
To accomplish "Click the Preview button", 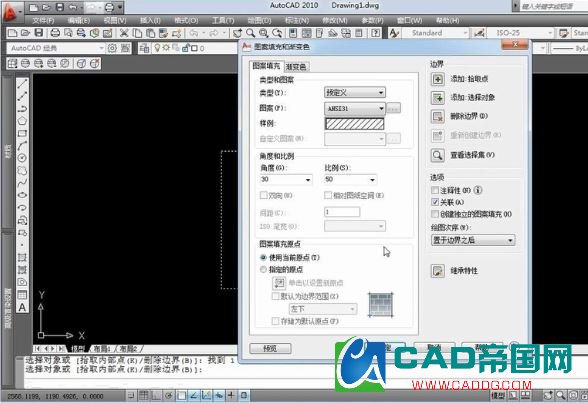I will [270, 348].
